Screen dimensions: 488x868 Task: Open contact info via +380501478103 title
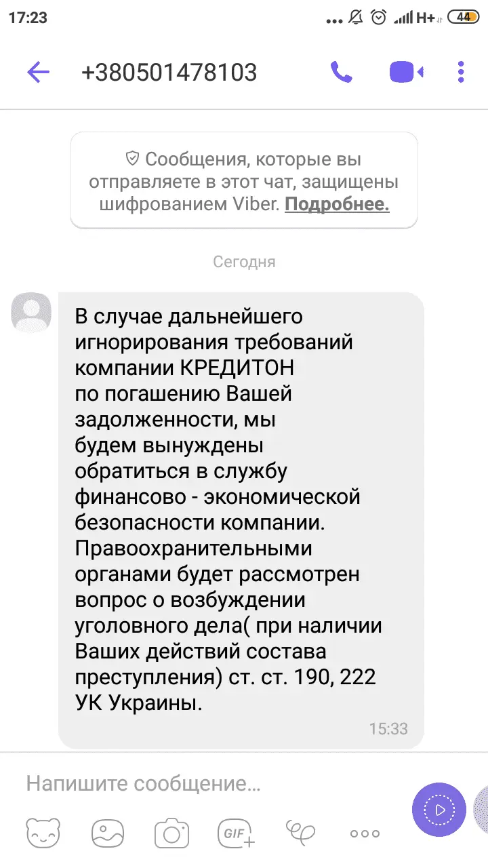pyautogui.click(x=169, y=72)
